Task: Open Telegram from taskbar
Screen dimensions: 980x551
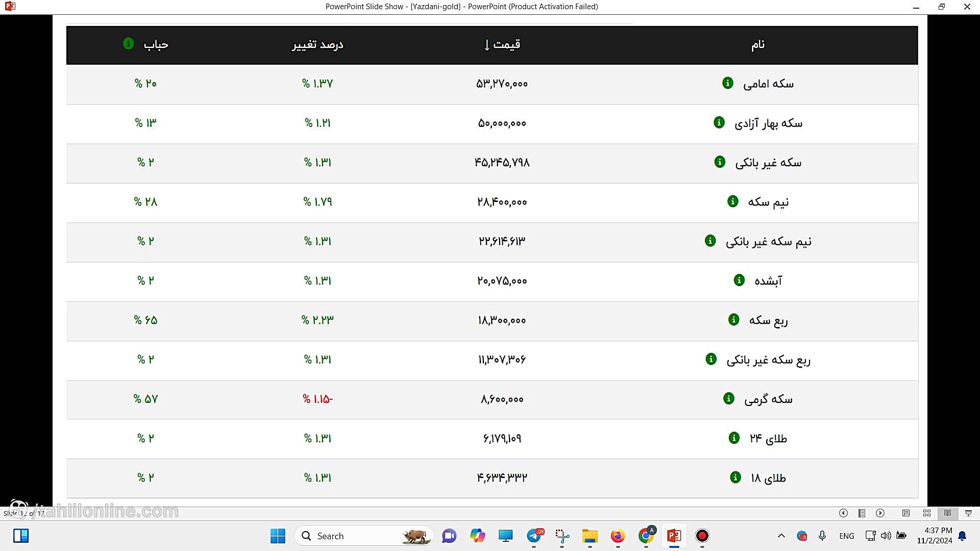Action: tap(534, 536)
